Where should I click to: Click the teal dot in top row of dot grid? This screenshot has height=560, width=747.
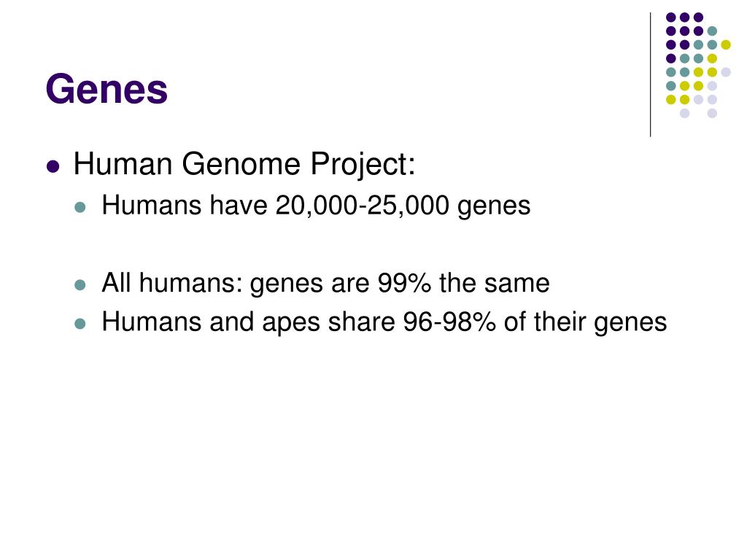click(712, 31)
